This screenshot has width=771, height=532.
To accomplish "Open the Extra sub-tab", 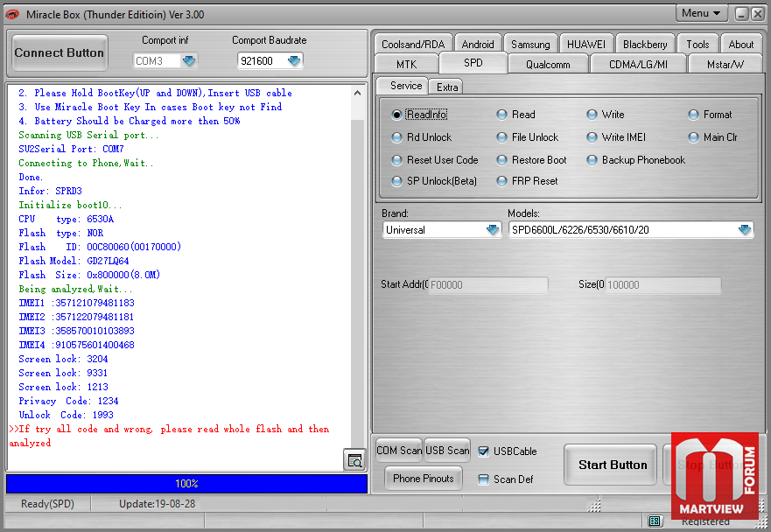I will pos(447,87).
